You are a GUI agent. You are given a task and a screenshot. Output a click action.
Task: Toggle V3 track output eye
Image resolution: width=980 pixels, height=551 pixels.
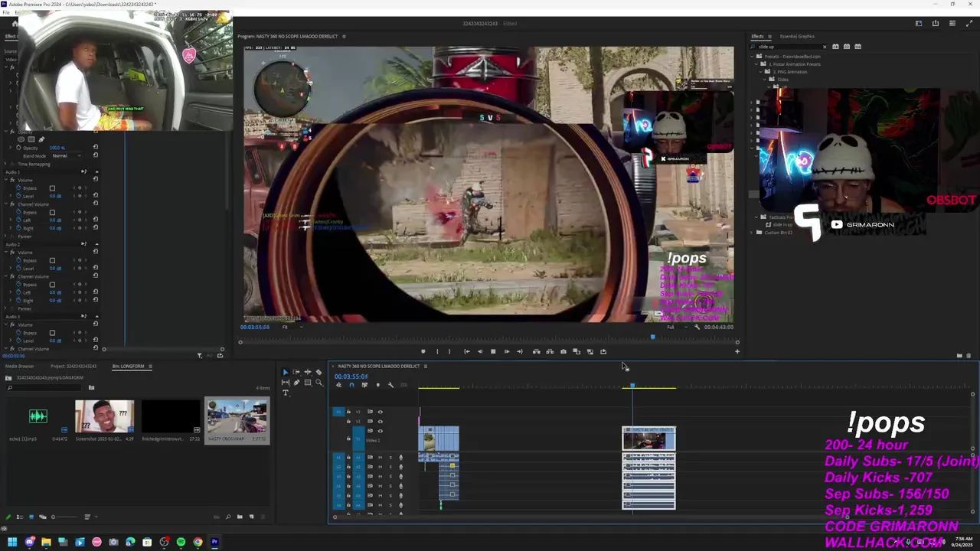point(381,412)
